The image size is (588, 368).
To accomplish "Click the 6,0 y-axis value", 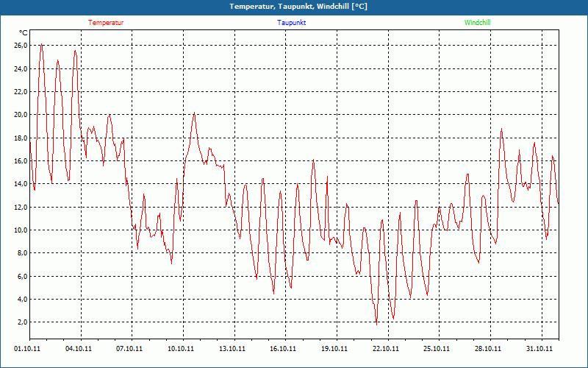I will point(22,277).
